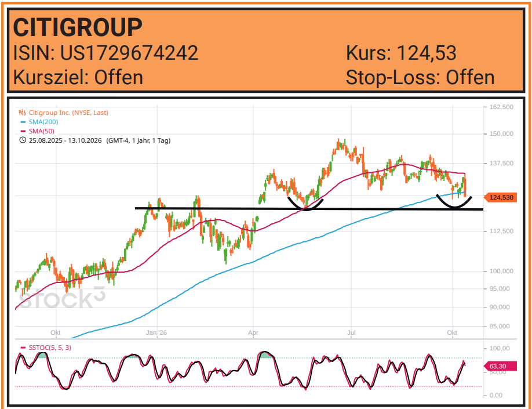The image size is (532, 409).
Task: Click the Stop-Loss: Offen text
Action: pos(420,77)
